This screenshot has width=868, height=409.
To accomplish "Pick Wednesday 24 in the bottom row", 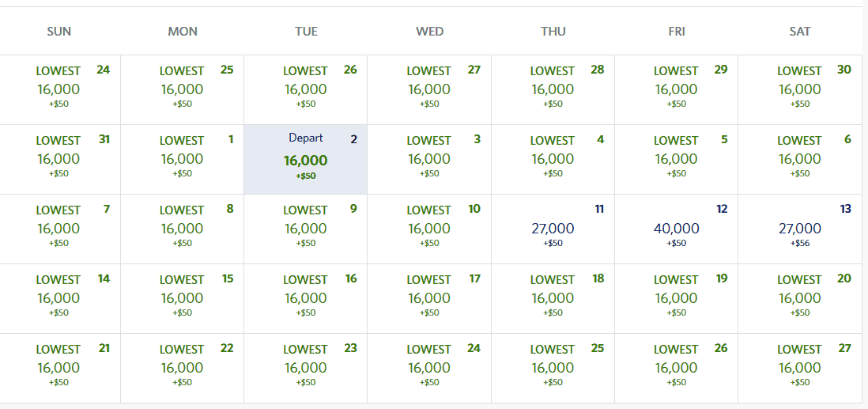I will tap(429, 368).
